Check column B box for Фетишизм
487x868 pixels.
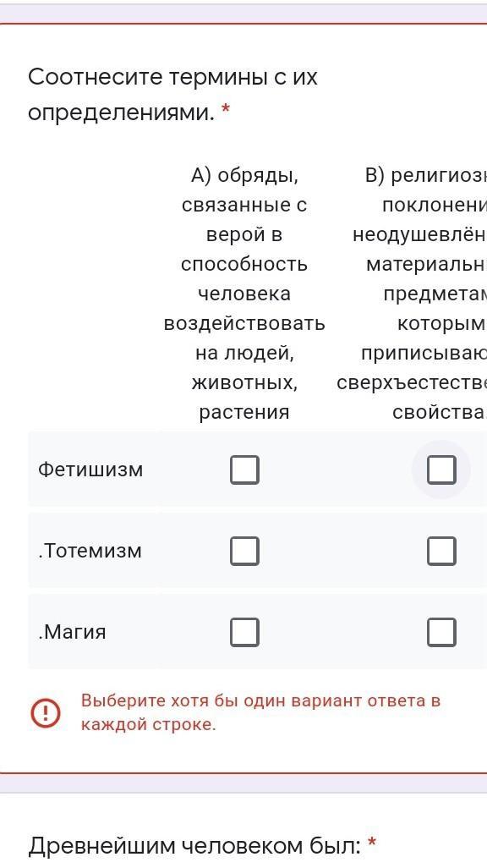441,470
